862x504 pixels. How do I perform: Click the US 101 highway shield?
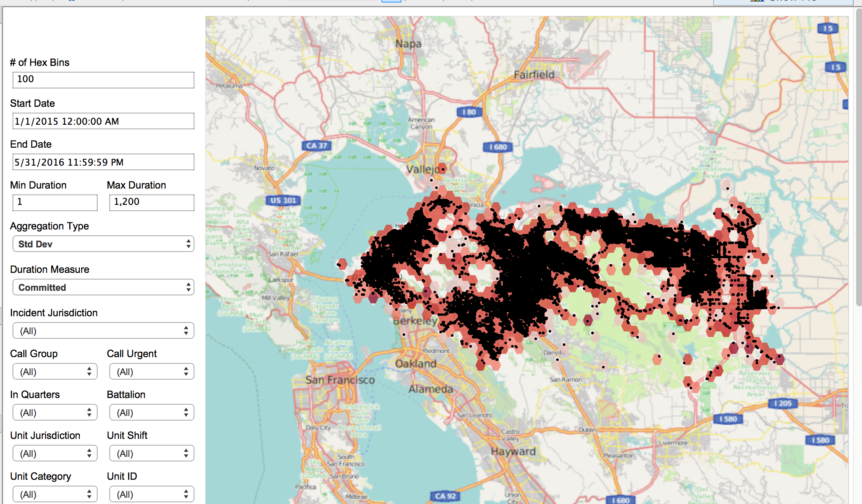coord(283,200)
